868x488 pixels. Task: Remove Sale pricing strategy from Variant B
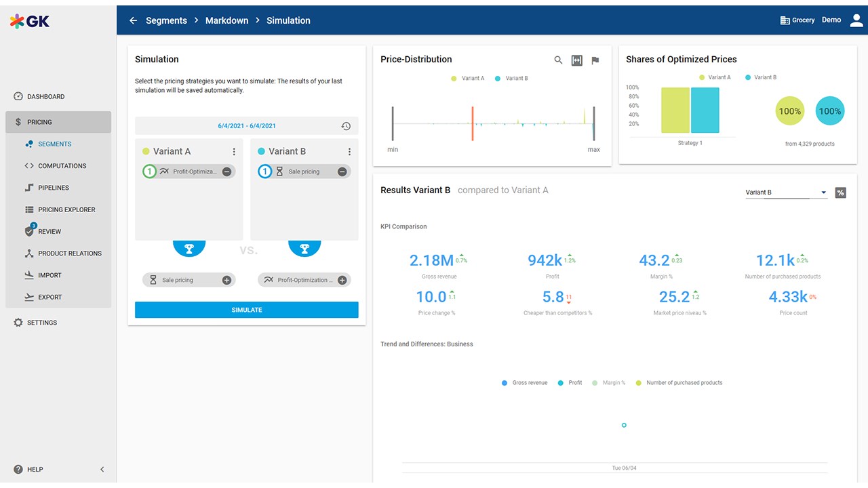[342, 171]
